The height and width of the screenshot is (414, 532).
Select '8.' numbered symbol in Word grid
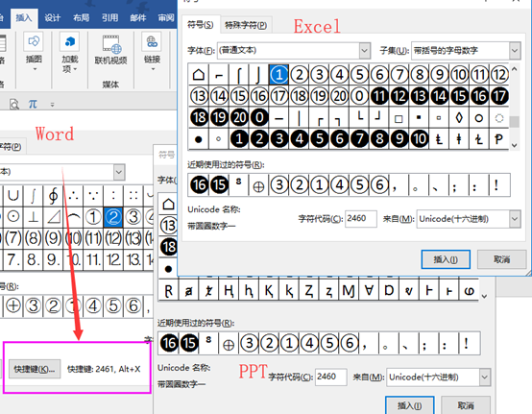point(33,259)
